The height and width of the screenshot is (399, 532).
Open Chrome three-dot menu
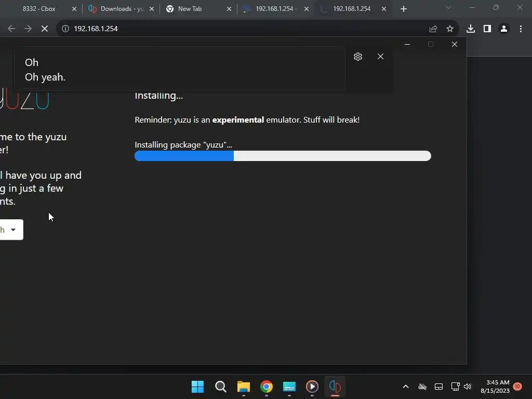click(x=521, y=29)
